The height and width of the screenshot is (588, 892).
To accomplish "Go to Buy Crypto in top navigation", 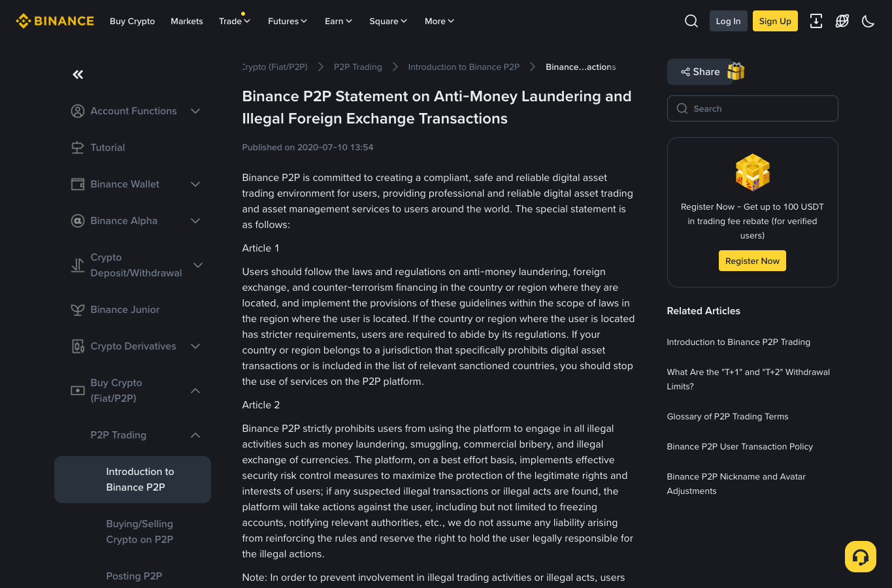I will coord(132,21).
